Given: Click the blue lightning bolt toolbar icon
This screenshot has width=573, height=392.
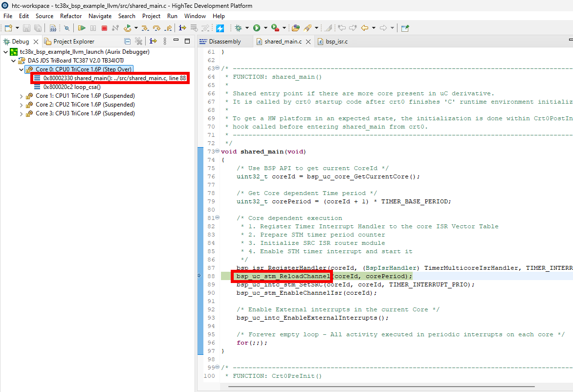Looking at the screenshot, I should [220, 28].
